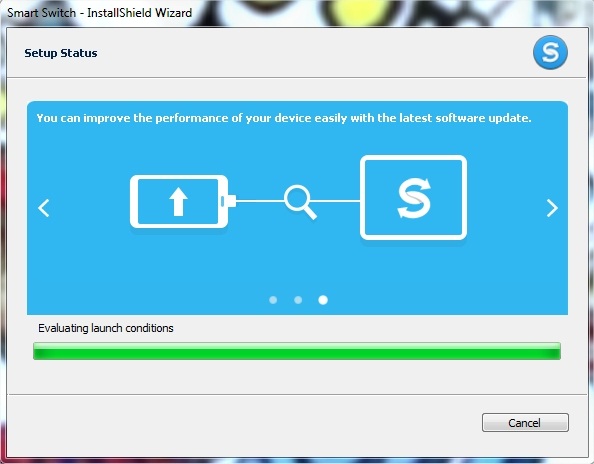Click the white upload arrow inside phone

point(178,202)
